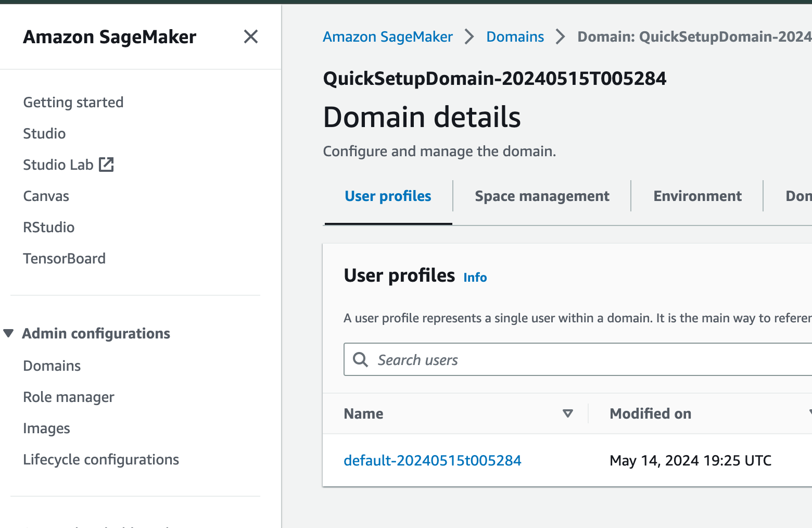Viewport: 812px width, 528px height.
Task: Open Studio from the sidebar
Action: [x=44, y=134]
